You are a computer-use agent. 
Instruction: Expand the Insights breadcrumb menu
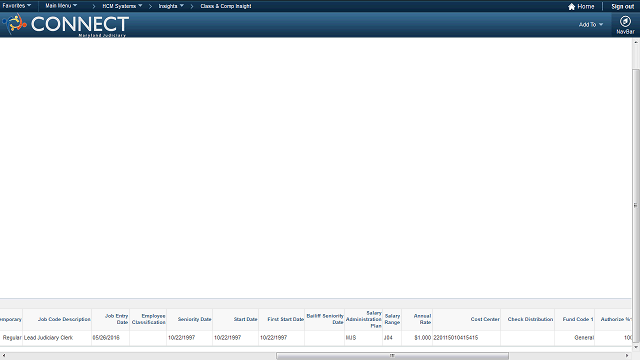point(171,6)
